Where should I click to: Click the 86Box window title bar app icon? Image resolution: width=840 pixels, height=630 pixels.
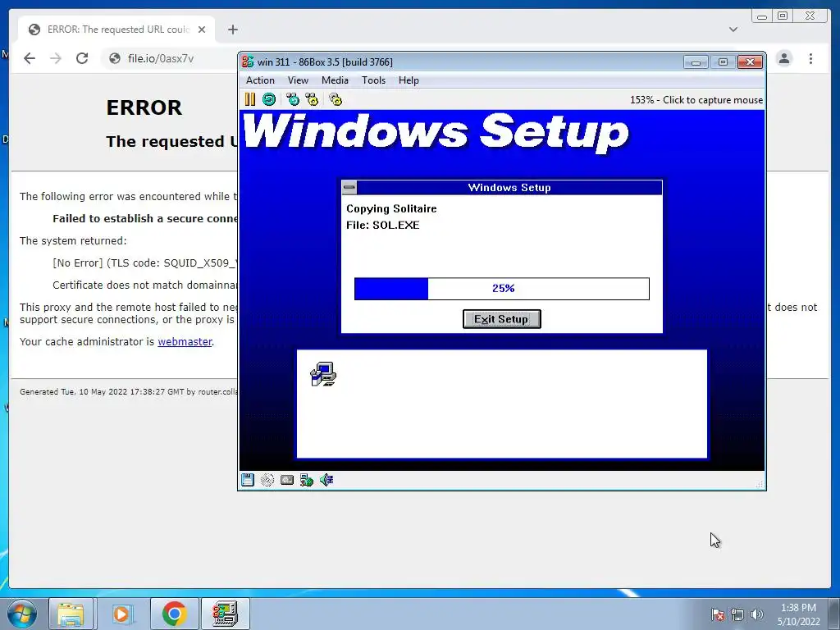[x=248, y=62]
